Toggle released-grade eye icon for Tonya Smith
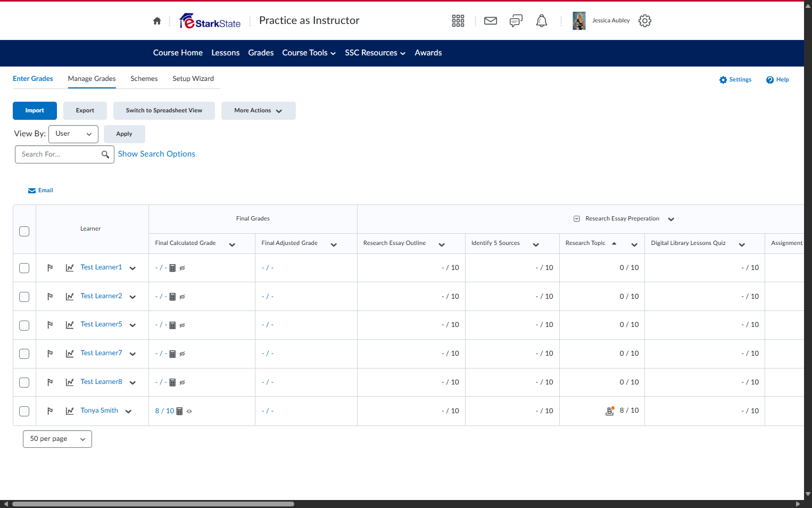This screenshot has width=812, height=508. point(189,411)
